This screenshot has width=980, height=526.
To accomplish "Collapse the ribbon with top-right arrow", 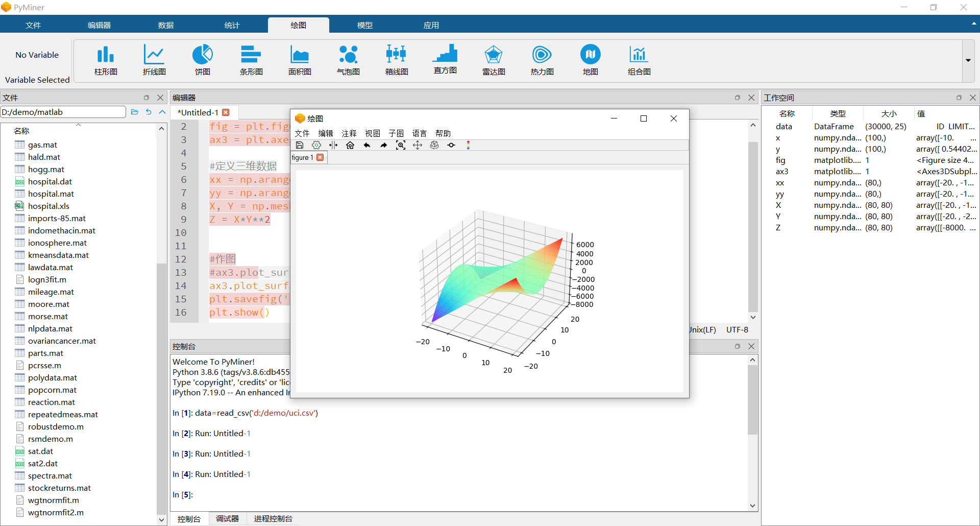I will coord(974,23).
